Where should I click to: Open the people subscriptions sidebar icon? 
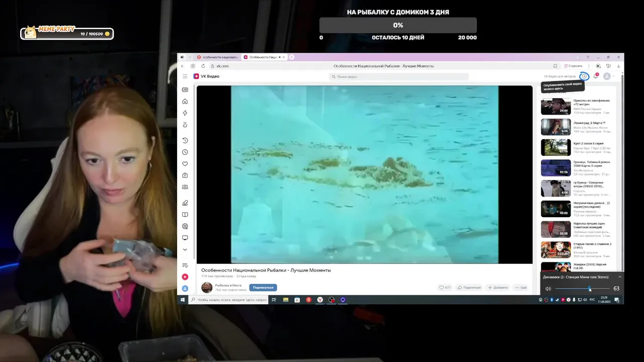[185, 187]
